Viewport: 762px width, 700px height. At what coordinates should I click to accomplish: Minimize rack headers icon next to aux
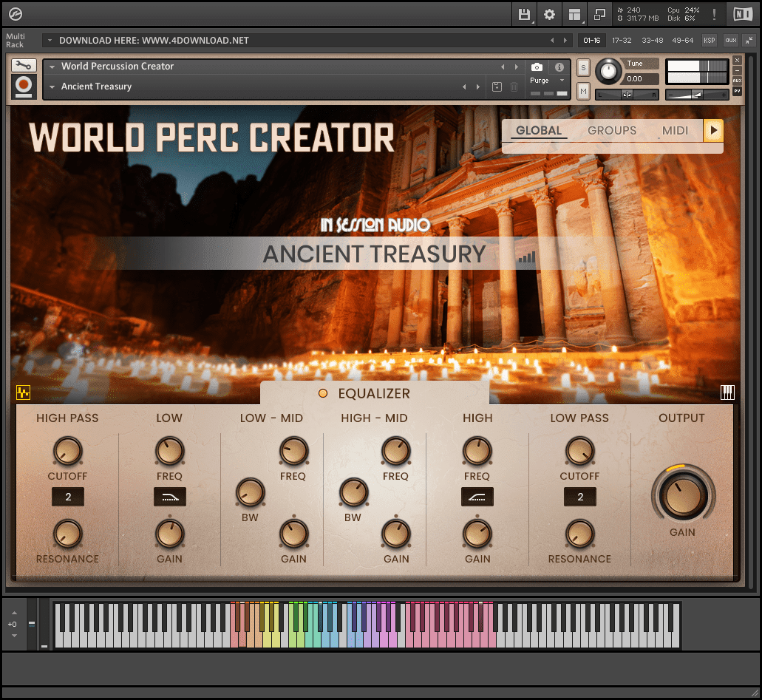[750, 41]
